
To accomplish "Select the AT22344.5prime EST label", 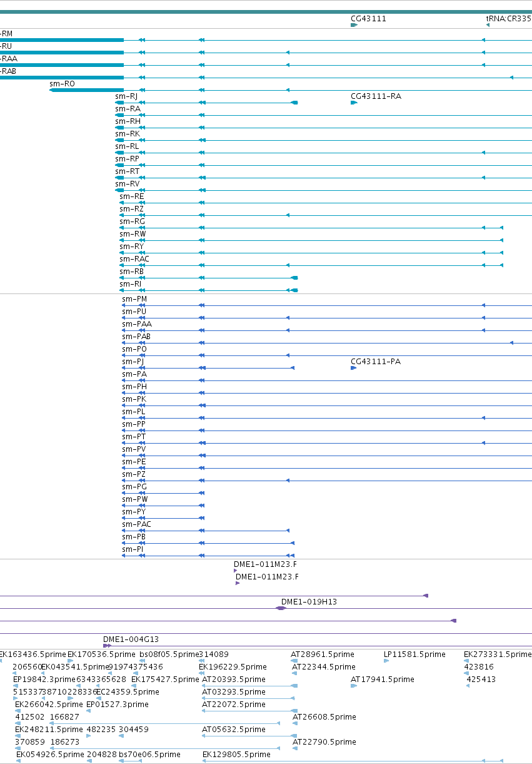I will pos(324,667).
